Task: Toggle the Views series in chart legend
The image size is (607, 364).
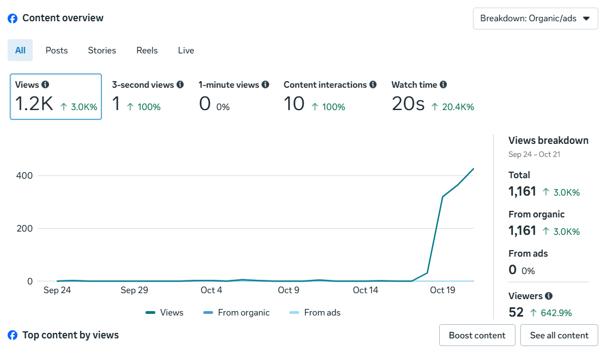Action: pyautogui.click(x=165, y=313)
